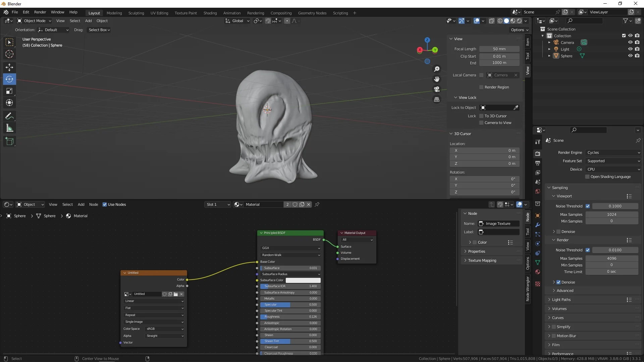Click the zoom magnifier viewport icon
644x362 pixels.
(437, 69)
